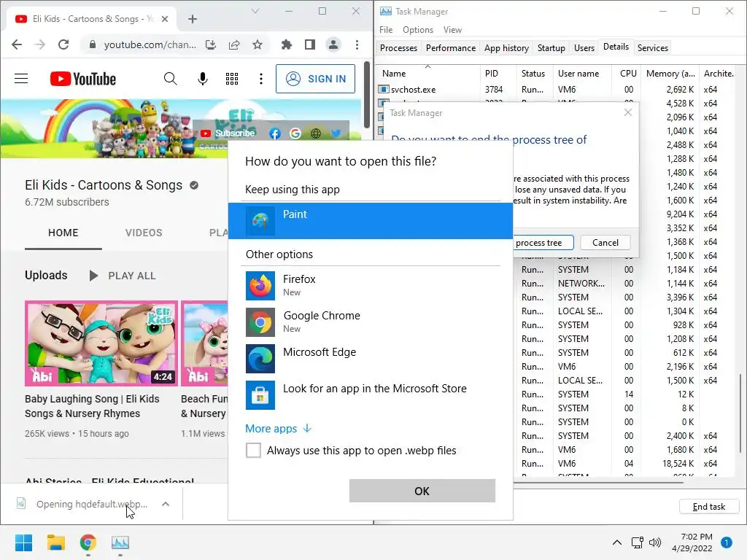The width and height of the screenshot is (747, 560).
Task: Click the Firefox icon in open-with list
Action: click(260, 286)
